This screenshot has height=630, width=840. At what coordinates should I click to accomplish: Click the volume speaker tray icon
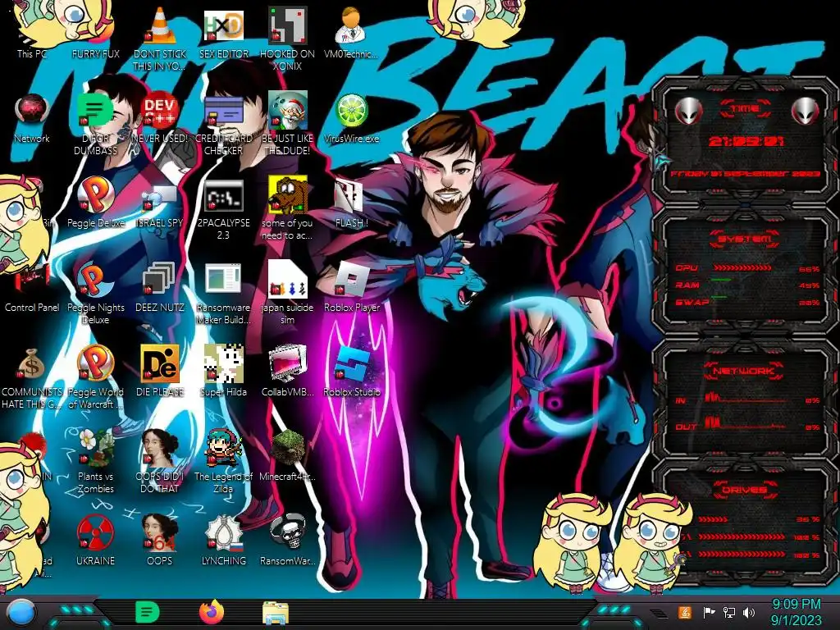coord(749,612)
